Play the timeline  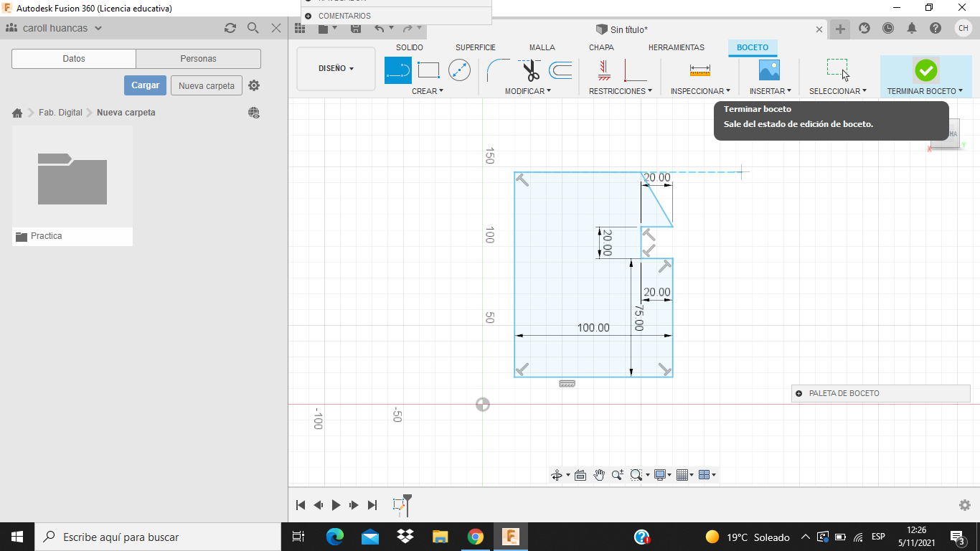tap(336, 505)
